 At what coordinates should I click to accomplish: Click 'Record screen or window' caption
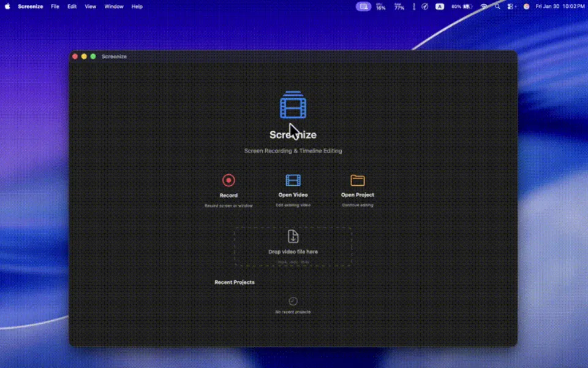pos(228,206)
